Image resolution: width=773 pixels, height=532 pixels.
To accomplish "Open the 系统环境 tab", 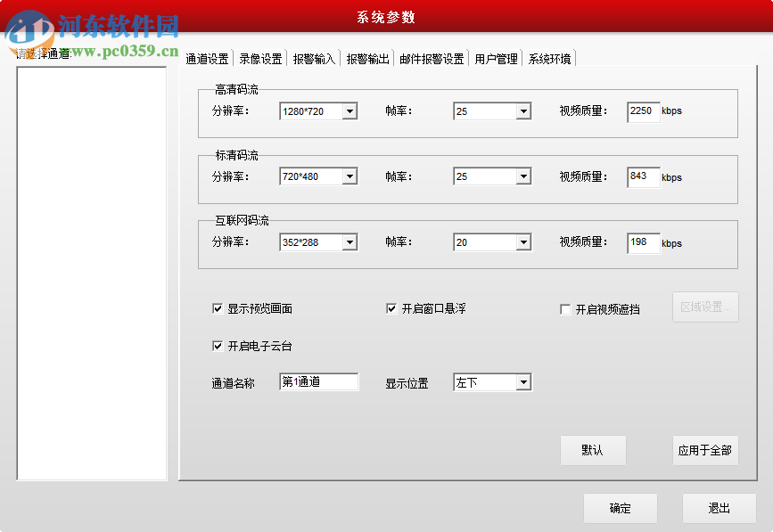I will (547, 57).
